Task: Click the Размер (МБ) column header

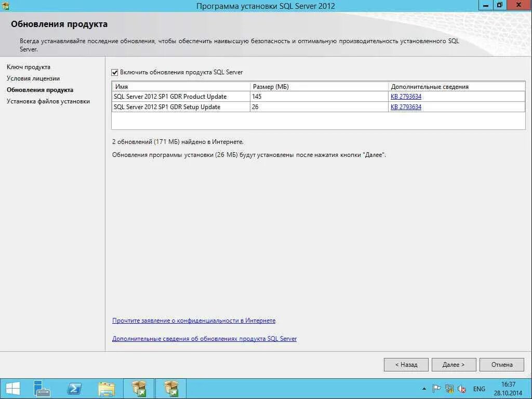Action: click(x=319, y=87)
